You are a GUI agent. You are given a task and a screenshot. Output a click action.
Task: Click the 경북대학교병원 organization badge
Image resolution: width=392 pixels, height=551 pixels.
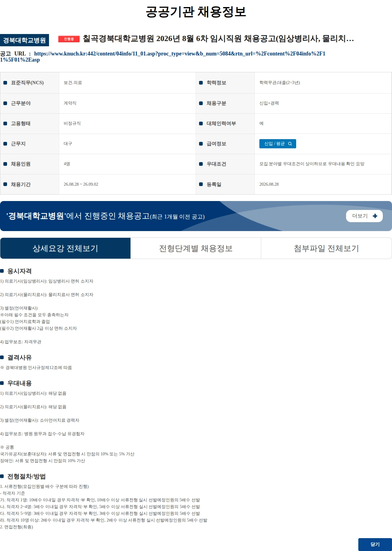pos(24,40)
